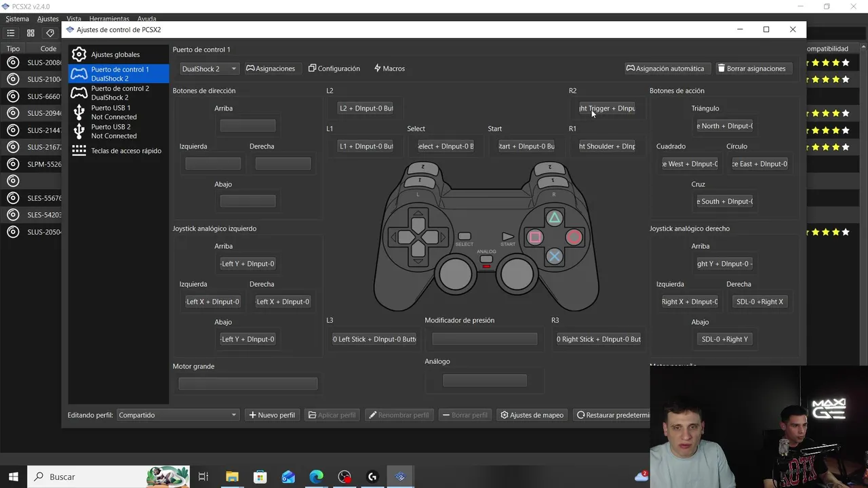Screen dimensions: 868x488
Task: Switch to the Asignaciones tab
Action: [271, 68]
